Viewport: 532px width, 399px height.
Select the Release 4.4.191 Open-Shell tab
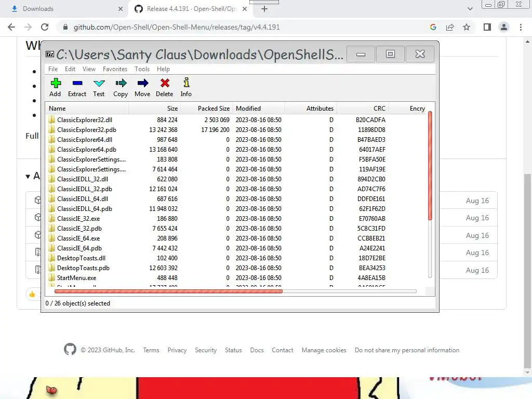point(190,9)
